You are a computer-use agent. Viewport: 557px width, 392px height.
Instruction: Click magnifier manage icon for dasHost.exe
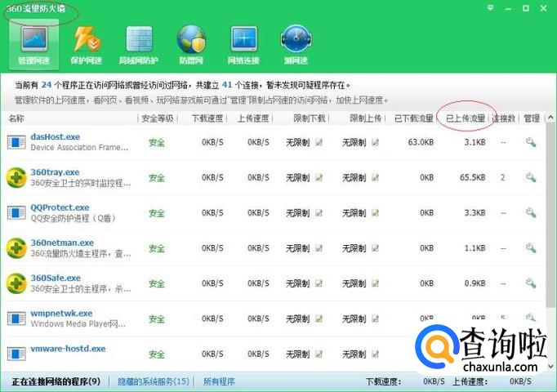pyautogui.click(x=531, y=142)
